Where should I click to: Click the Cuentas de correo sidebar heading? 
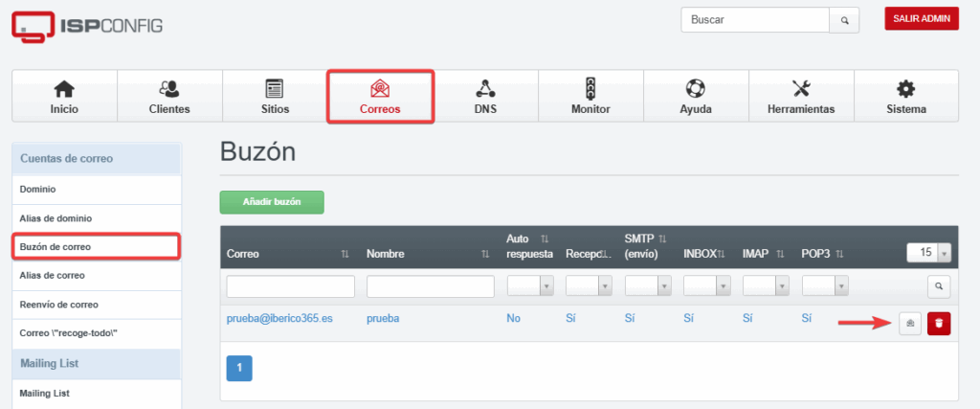97,159
